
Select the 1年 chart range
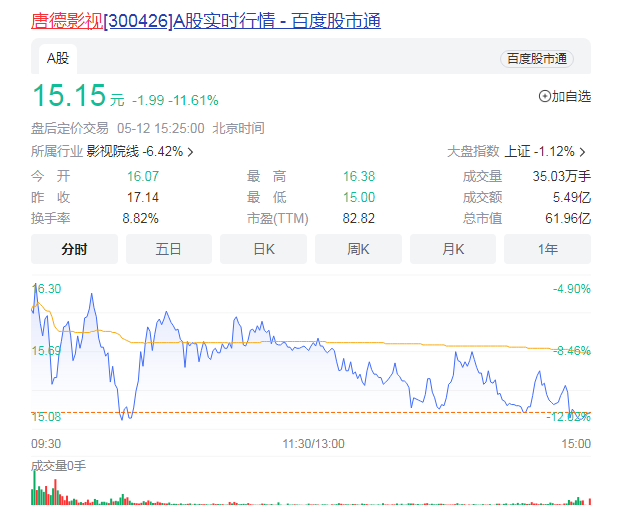click(x=547, y=249)
